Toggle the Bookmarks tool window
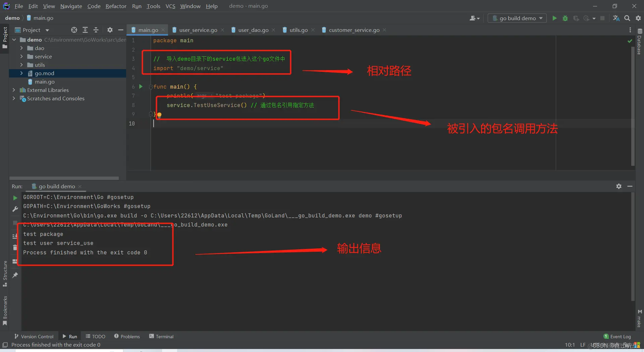This screenshot has height=352, width=644. coord(5,310)
